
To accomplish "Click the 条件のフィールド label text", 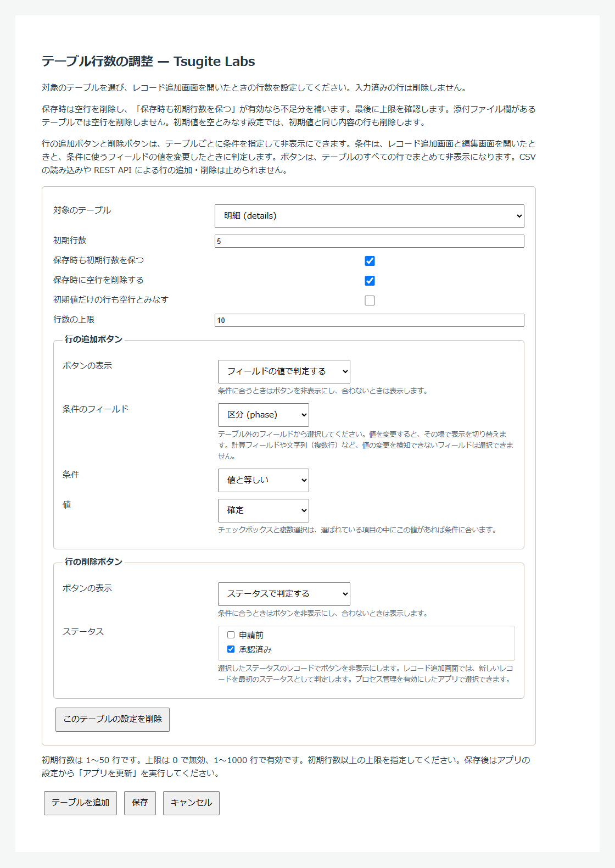I will tap(96, 409).
